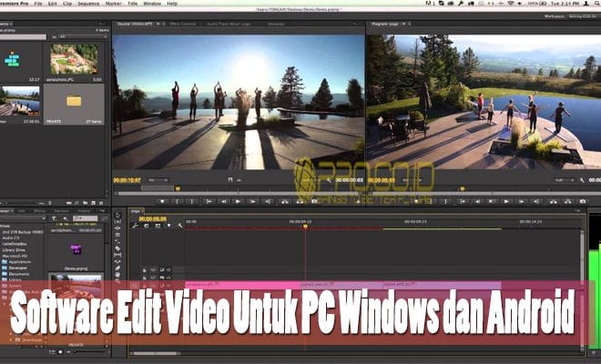Click Drag Video Only icon in Source monitor
The height and width of the screenshot is (364, 601).
230,179
